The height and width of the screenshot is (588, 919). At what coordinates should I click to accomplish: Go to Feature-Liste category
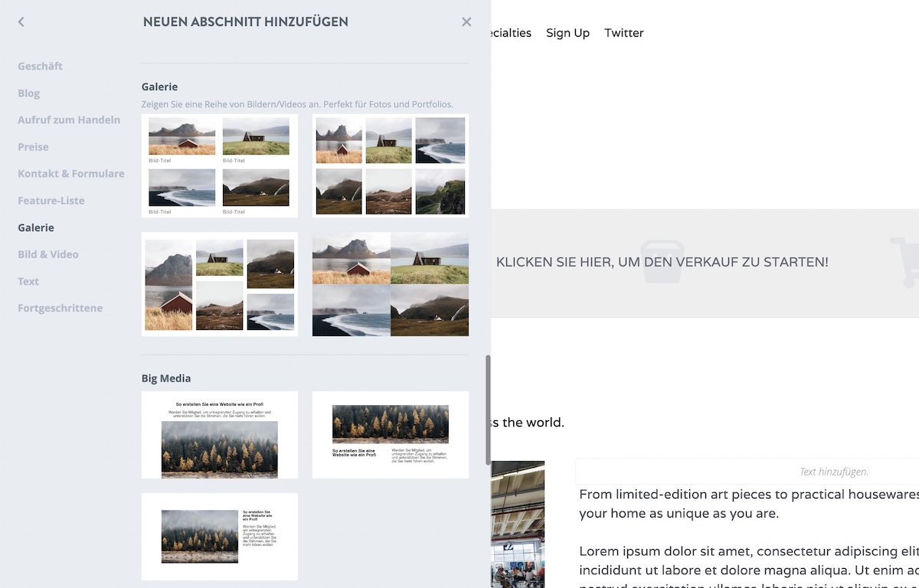click(x=51, y=201)
